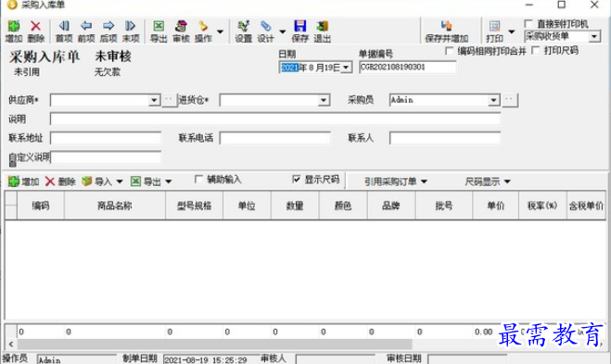Enable 直接到打印机 checkbox
This screenshot has width=611, height=364.
click(x=528, y=24)
